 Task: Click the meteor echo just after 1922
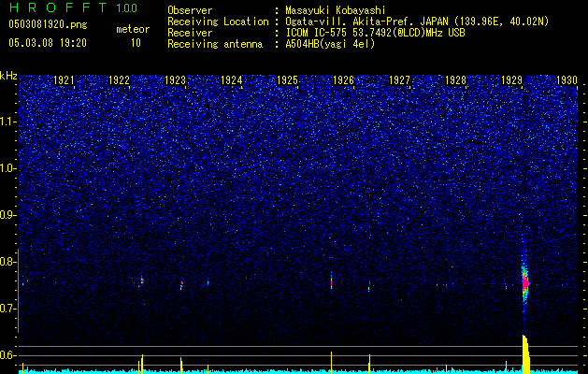pyautogui.click(x=142, y=281)
